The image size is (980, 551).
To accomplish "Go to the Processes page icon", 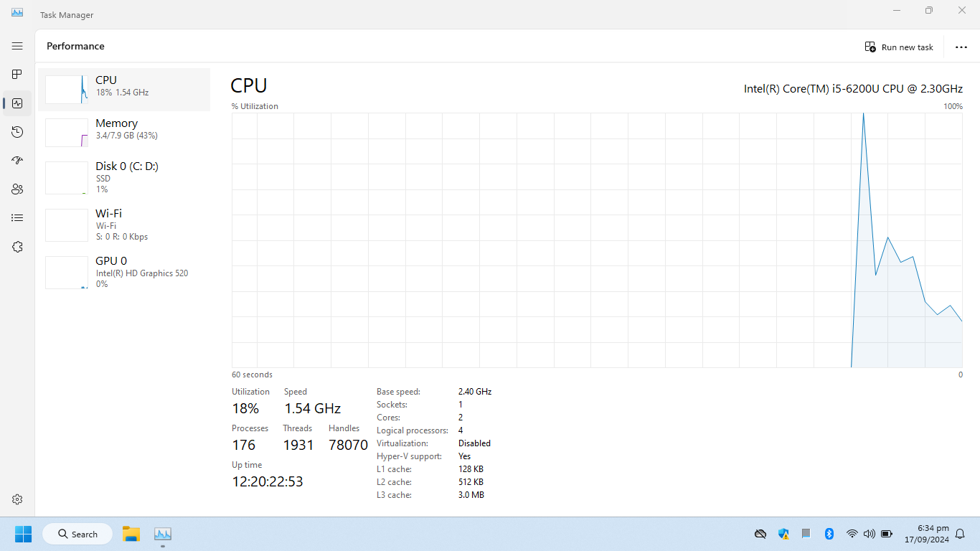I will point(17,75).
